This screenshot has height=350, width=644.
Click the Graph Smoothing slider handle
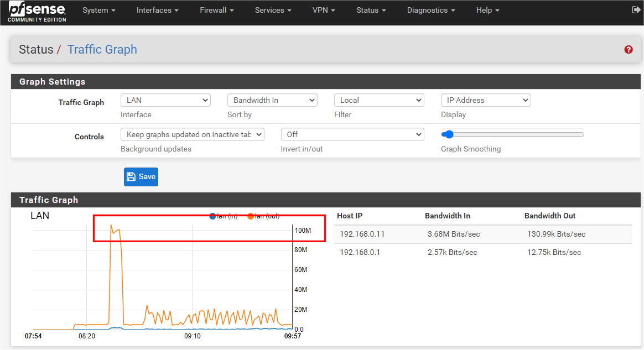tap(449, 134)
